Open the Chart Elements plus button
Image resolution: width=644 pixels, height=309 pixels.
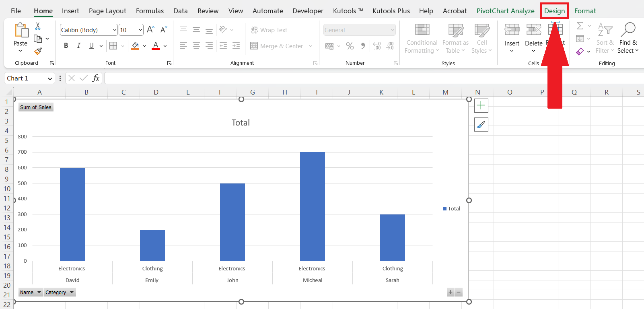click(x=481, y=105)
